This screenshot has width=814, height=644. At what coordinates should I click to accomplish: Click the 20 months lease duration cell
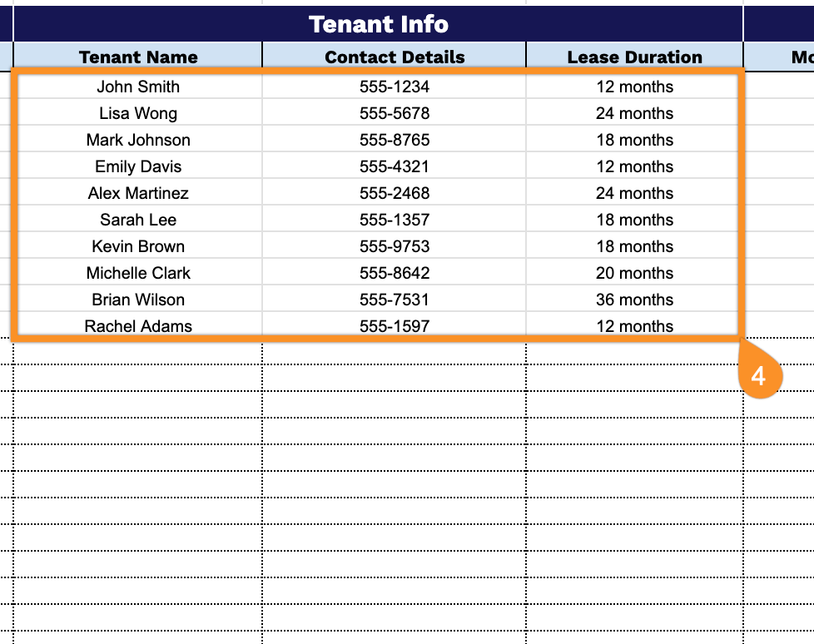coord(634,273)
